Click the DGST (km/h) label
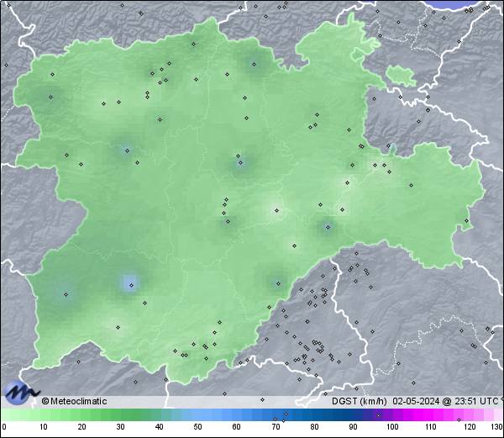Image resolution: width=504 pixels, height=438 pixels. (x=359, y=401)
